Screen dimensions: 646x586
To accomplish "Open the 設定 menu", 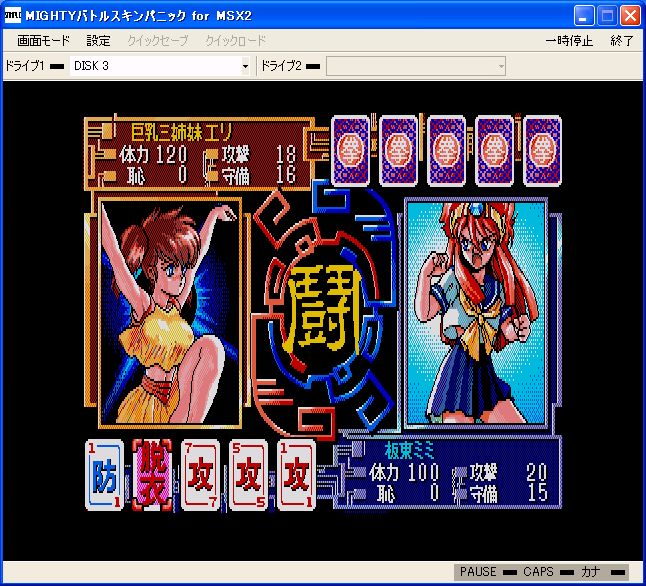I will coord(98,40).
